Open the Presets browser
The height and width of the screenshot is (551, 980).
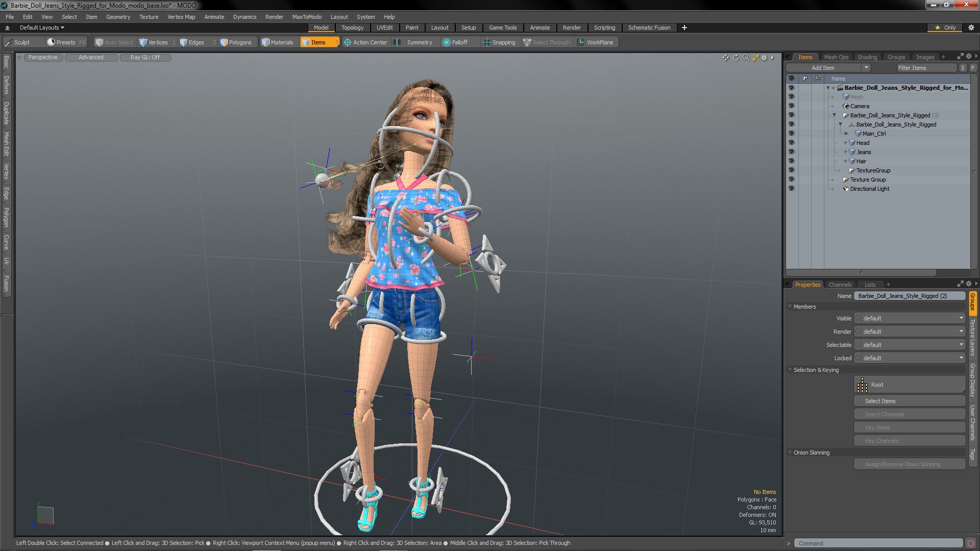point(66,42)
